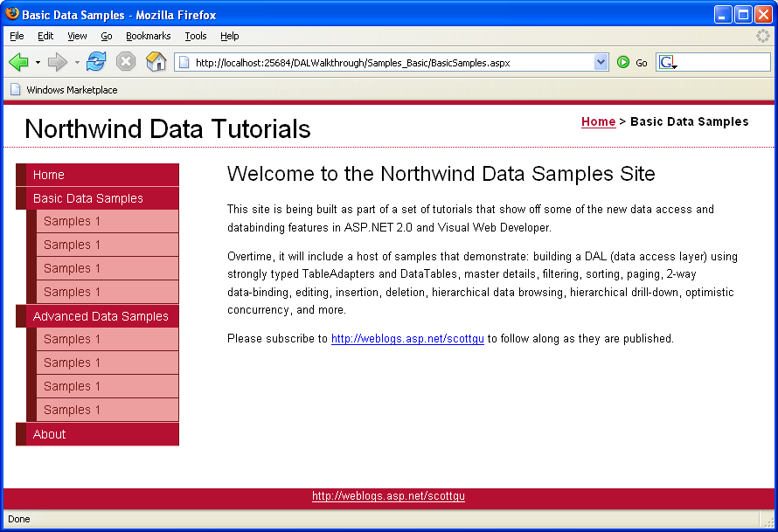Open the Back history dropdown arrow
Screen dimensions: 778x532
click(x=38, y=63)
